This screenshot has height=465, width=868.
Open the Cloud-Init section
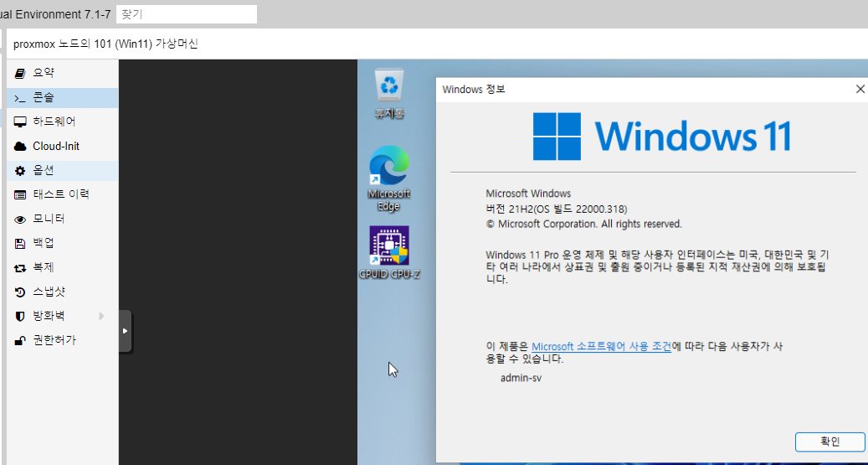pyautogui.click(x=63, y=146)
